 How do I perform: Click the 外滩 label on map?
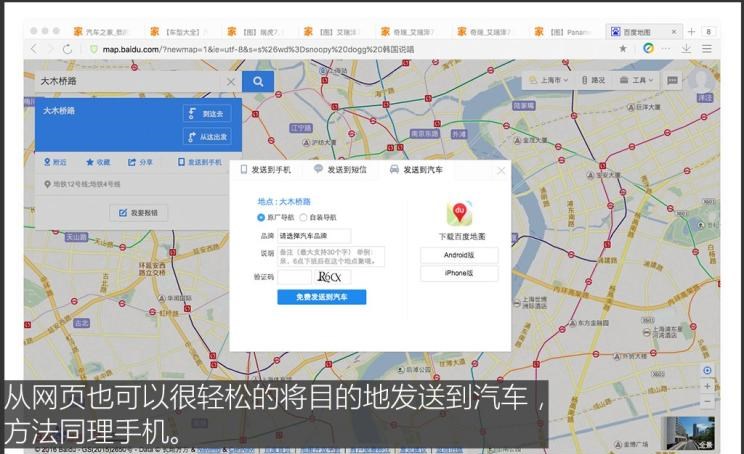459,135
